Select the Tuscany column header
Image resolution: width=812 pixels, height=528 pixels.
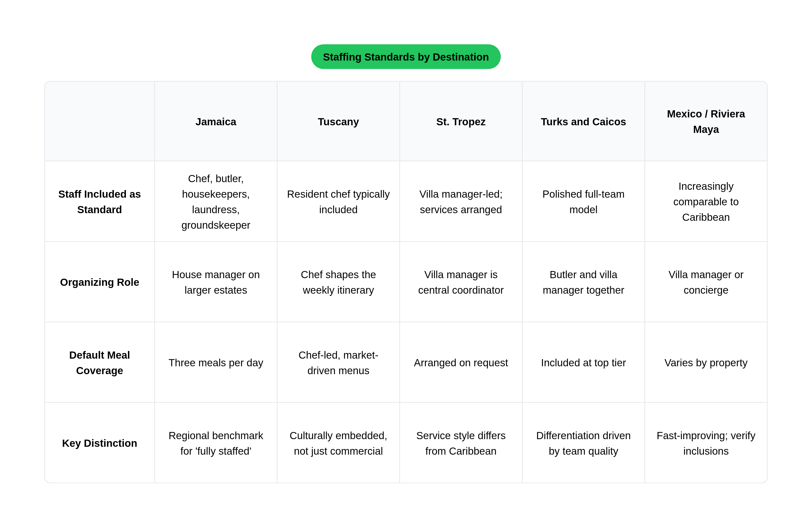coord(338,122)
